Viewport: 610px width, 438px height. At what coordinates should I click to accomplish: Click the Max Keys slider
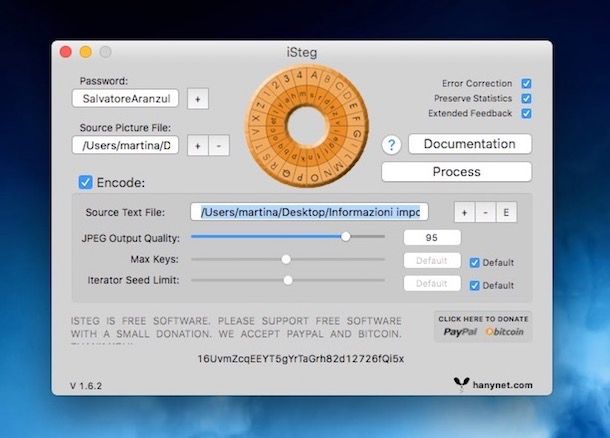coord(287,259)
